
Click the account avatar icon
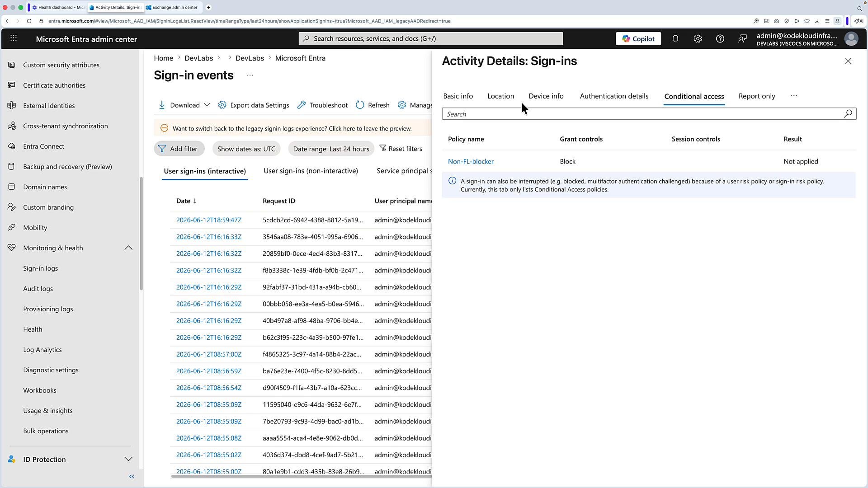851,39
